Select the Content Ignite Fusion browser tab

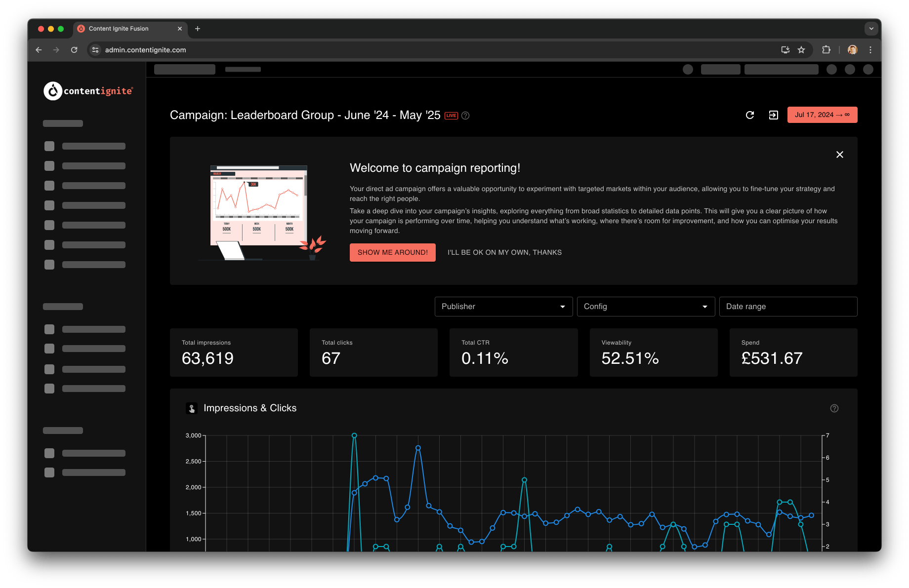[x=119, y=29]
